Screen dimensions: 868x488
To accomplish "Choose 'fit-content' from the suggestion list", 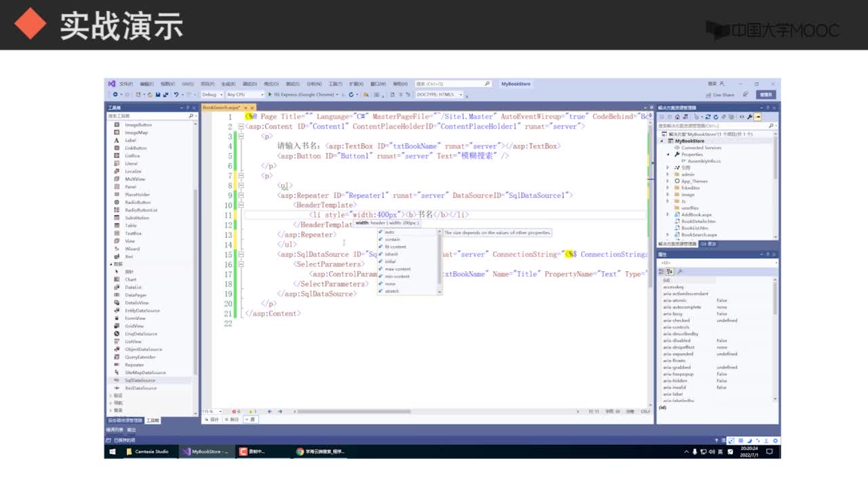I will [x=395, y=247].
